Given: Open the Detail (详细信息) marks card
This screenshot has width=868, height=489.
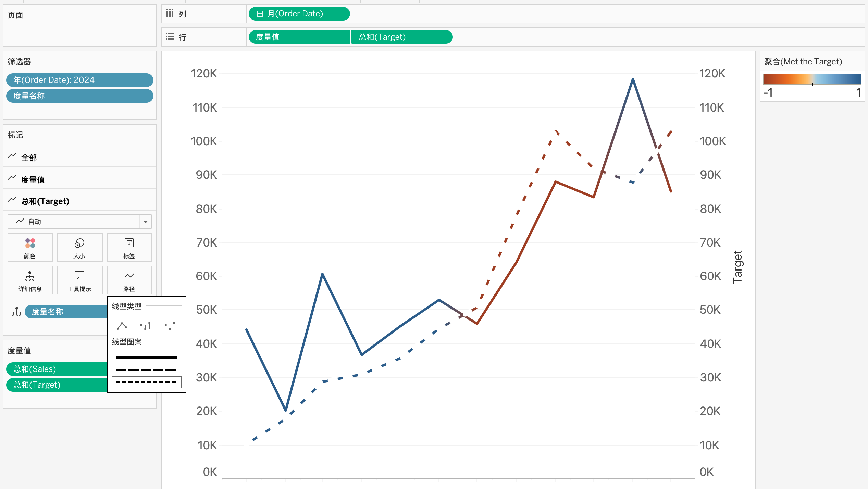Looking at the screenshot, I should click(30, 280).
